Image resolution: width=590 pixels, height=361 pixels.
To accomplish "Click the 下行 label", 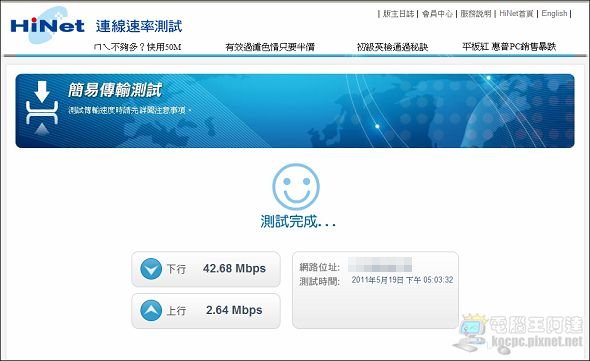I will click(x=176, y=269).
